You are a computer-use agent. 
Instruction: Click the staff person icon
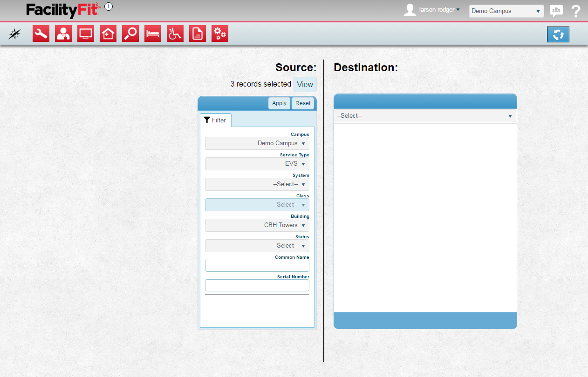(x=63, y=34)
